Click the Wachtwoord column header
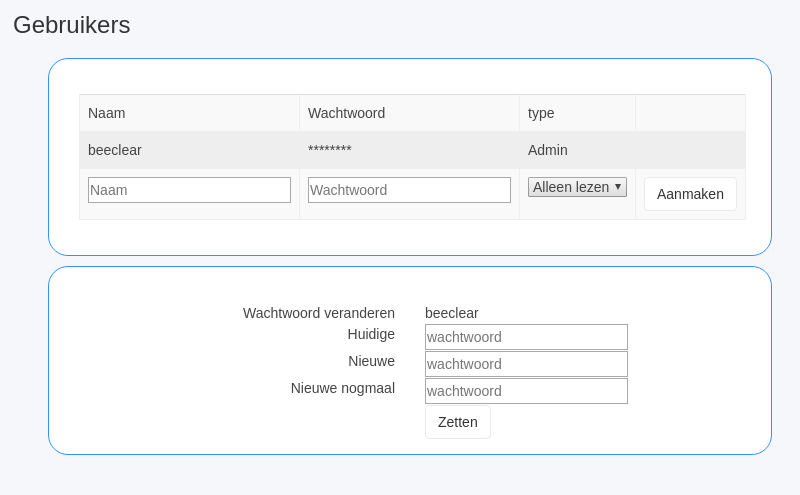 pyautogui.click(x=346, y=113)
